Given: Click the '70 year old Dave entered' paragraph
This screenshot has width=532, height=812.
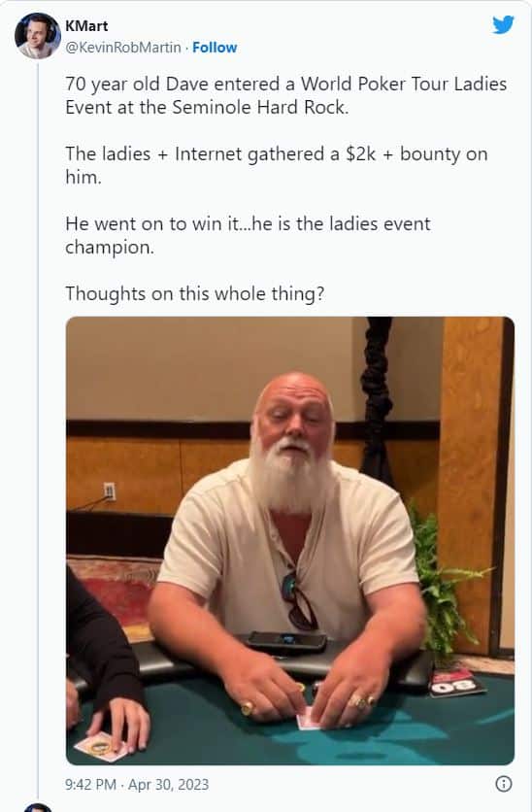Looking at the screenshot, I should (286, 95).
